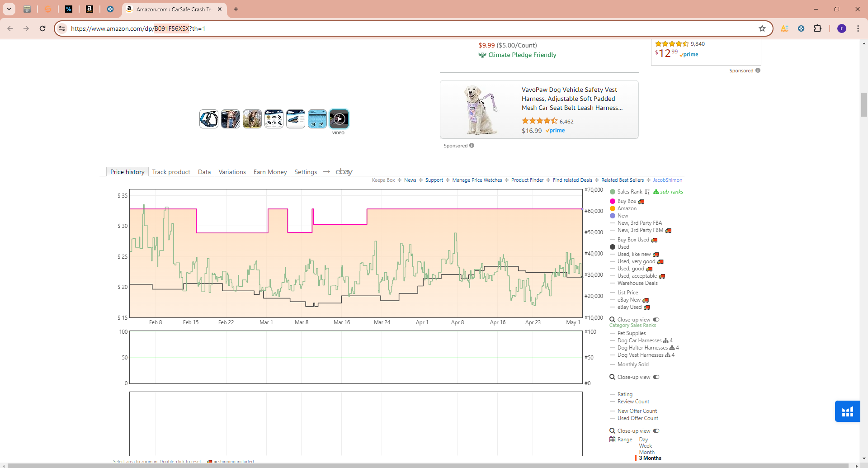This screenshot has height=468, width=868.
Task: Switch to the pinned Amazon tab
Action: coord(90,9)
